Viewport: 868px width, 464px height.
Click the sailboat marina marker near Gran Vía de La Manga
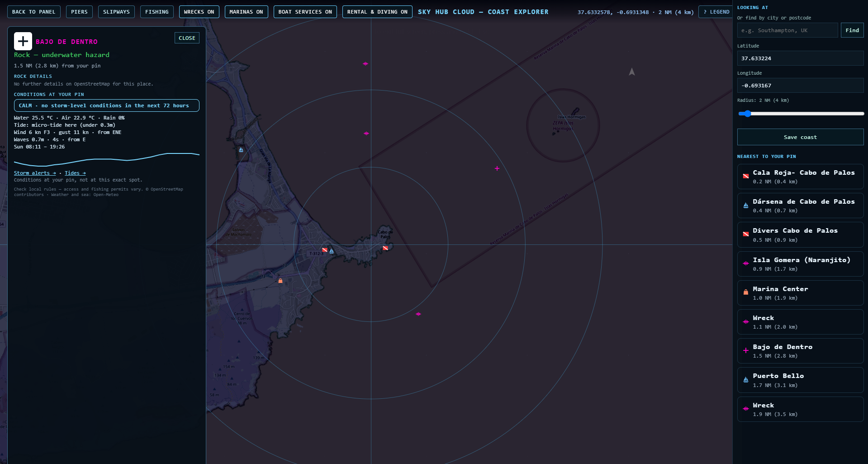click(241, 149)
